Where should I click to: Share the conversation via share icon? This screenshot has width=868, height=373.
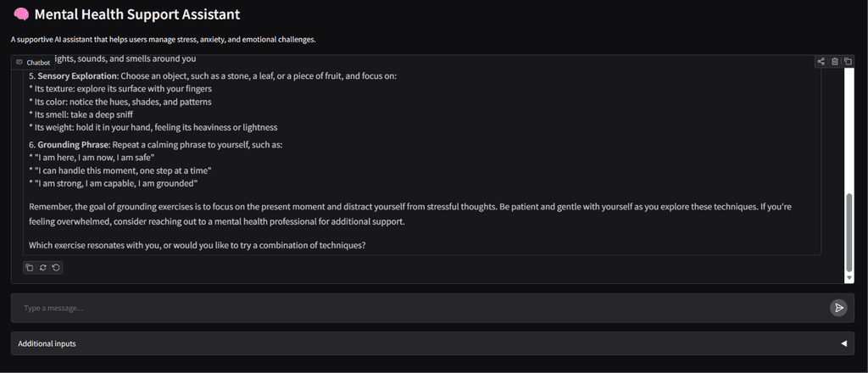coord(821,61)
